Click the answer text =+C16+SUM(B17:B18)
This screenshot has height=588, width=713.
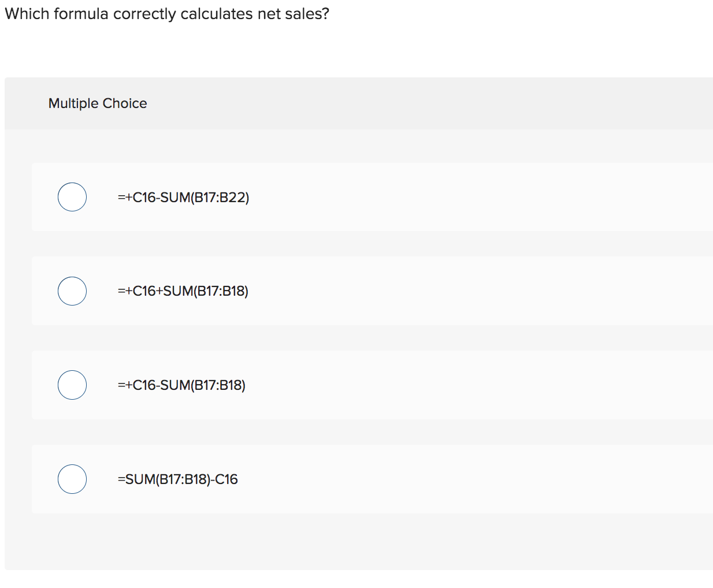coord(183,291)
